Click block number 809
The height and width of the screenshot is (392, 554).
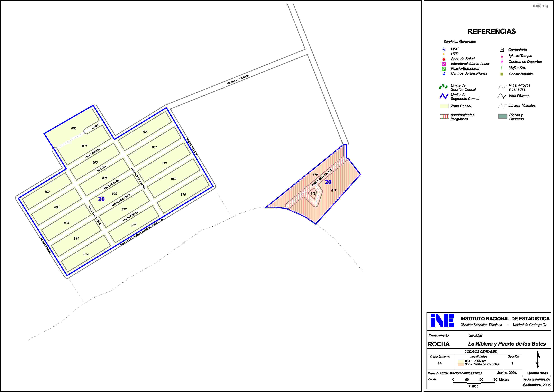point(114,194)
